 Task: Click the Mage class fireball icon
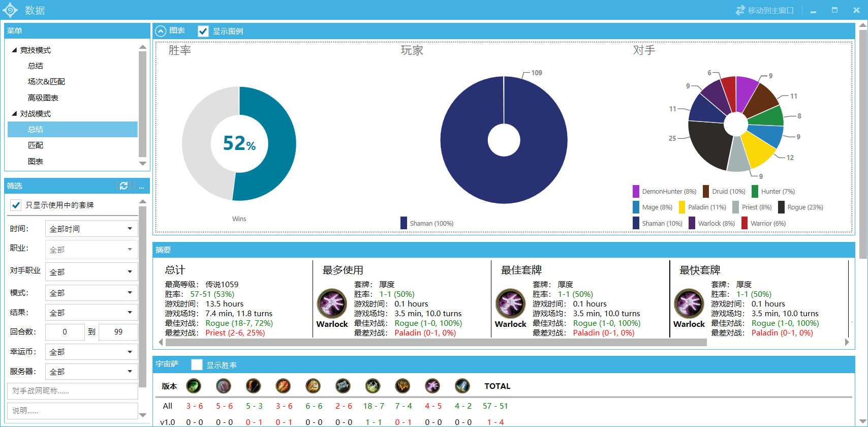pos(283,386)
